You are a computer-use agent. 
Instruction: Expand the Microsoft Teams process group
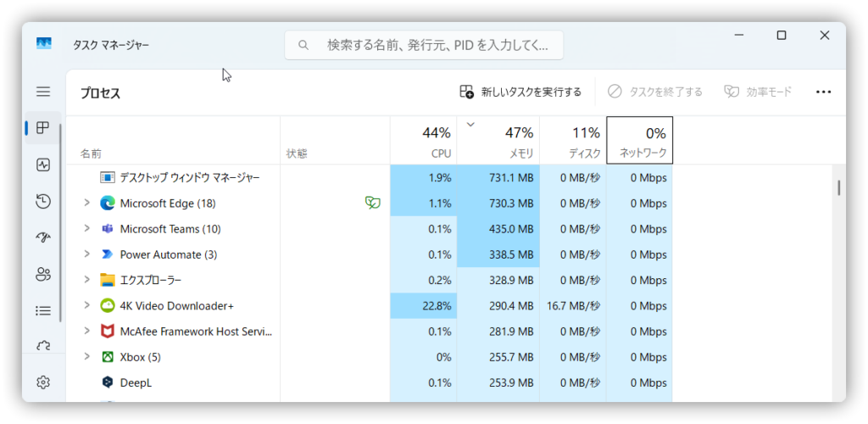pos(86,229)
